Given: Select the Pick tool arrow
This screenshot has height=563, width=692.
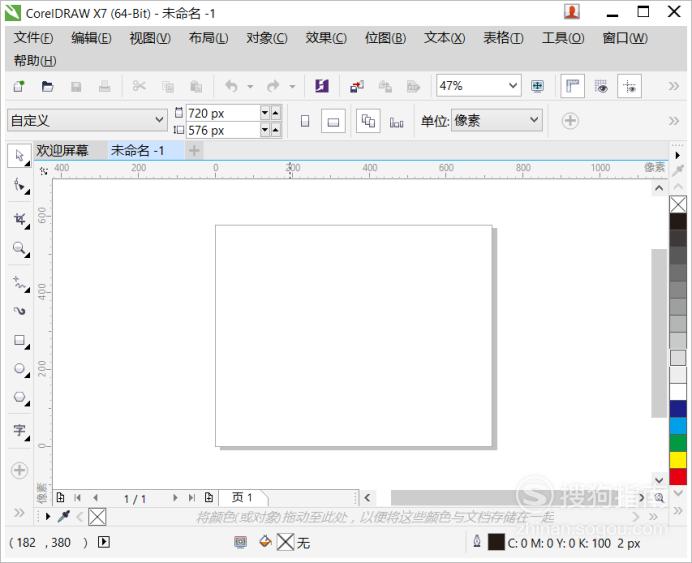Looking at the screenshot, I should [19, 156].
